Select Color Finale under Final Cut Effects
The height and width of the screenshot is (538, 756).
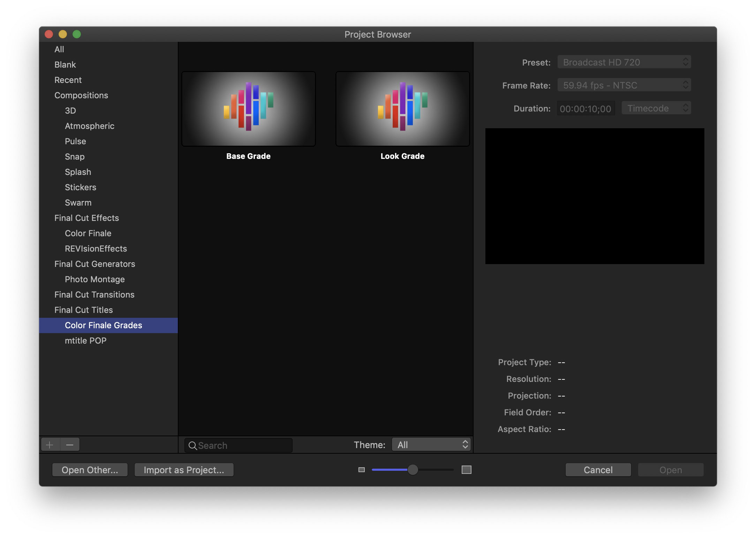pos(88,233)
